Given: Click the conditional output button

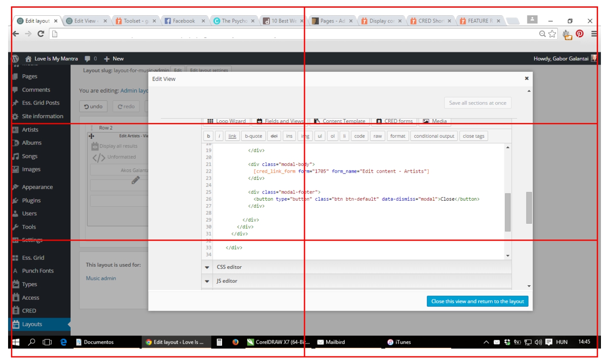Looking at the screenshot, I should [x=434, y=136].
